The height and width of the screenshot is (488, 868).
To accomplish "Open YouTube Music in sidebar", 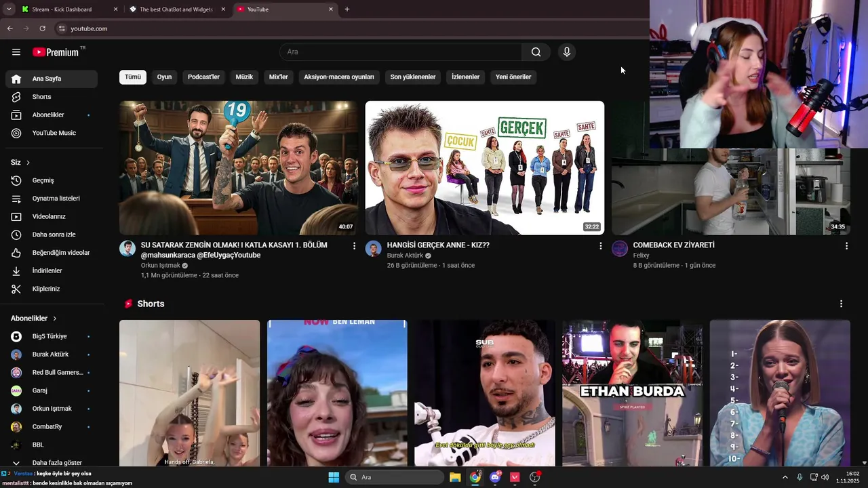I will 52,133.
